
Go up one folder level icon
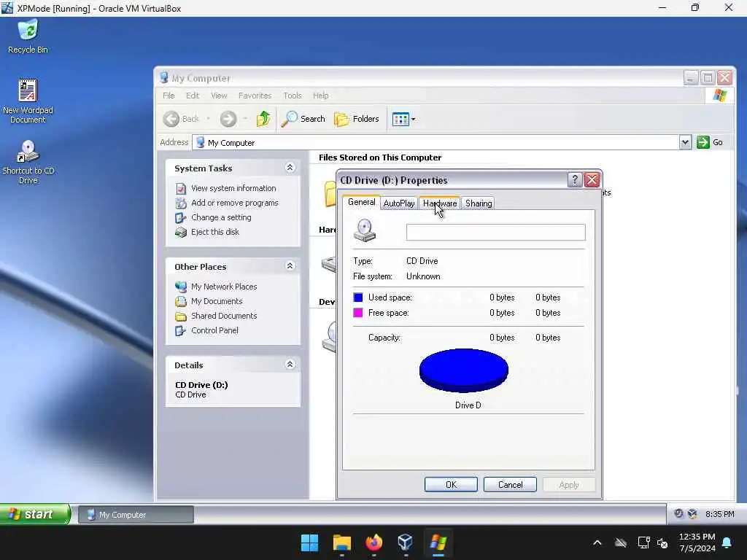[x=263, y=119]
